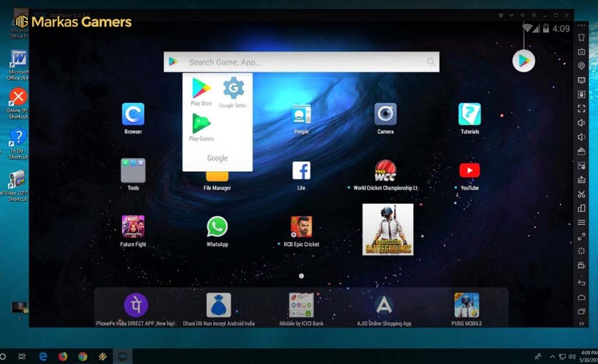Click the Nox taskbar button
This screenshot has height=364, width=598.
[x=123, y=356]
